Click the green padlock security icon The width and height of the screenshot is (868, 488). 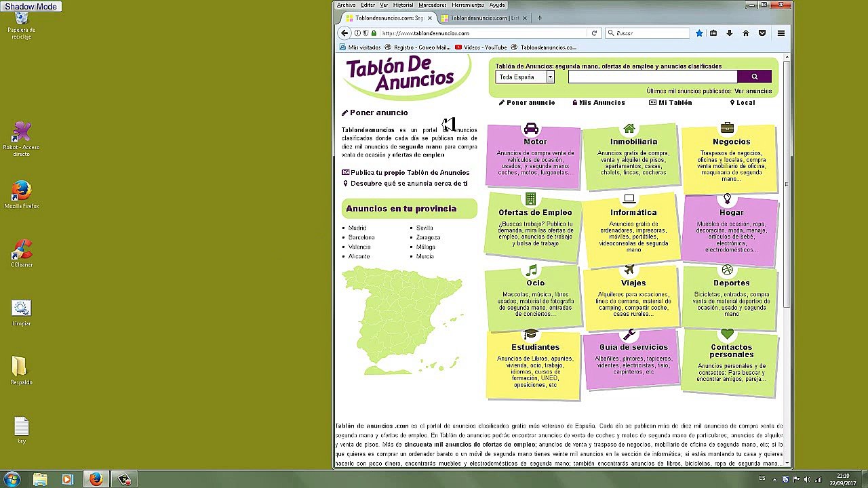(x=374, y=33)
